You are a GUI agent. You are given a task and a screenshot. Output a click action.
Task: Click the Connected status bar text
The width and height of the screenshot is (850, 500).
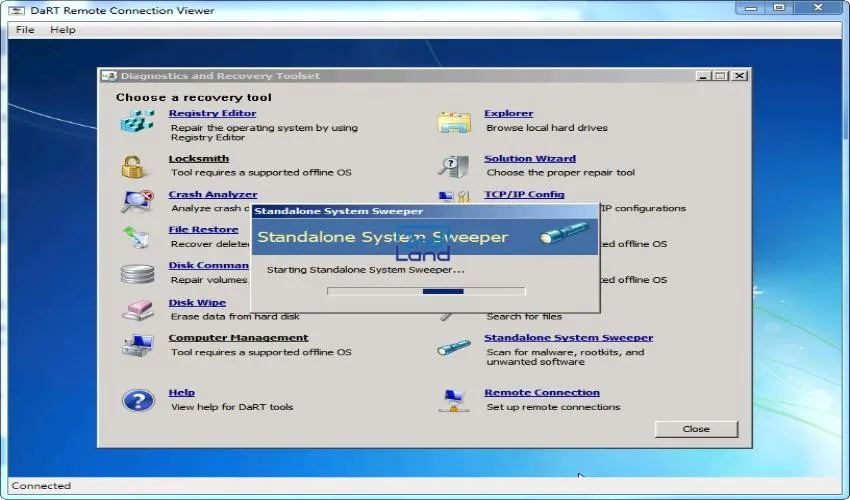[x=41, y=486]
